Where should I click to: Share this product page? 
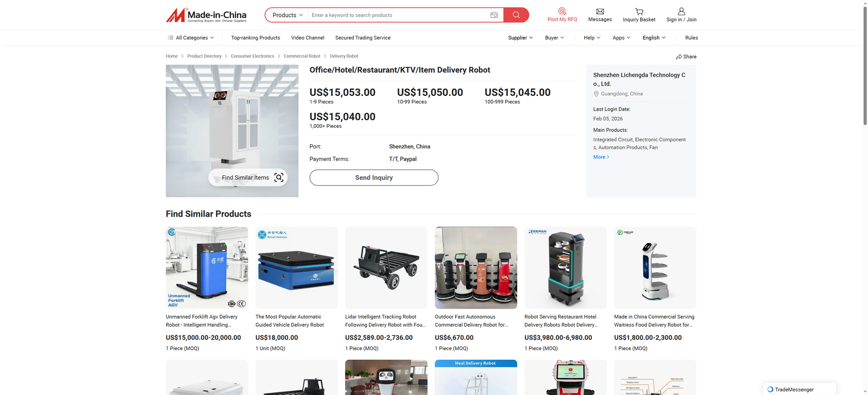pos(686,56)
